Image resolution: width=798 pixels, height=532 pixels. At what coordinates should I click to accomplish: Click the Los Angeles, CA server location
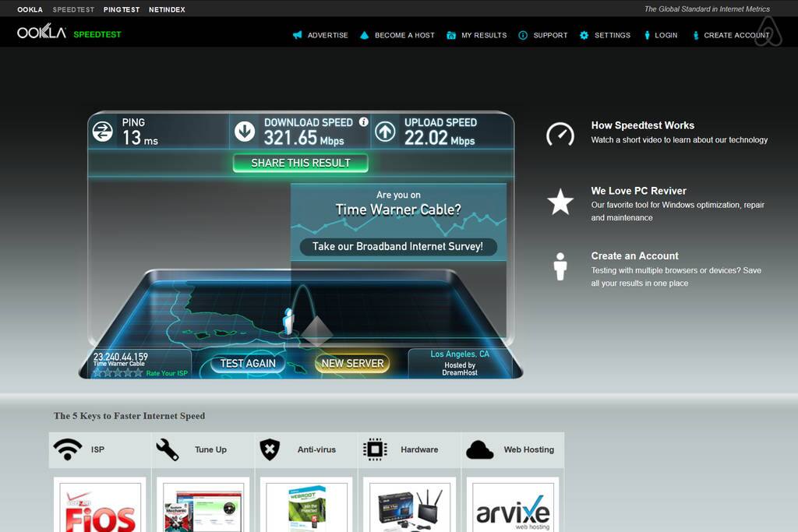[x=460, y=354]
